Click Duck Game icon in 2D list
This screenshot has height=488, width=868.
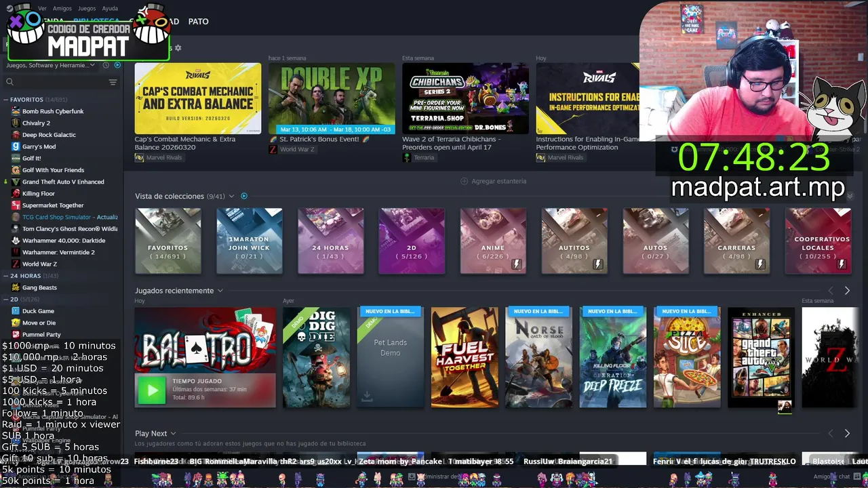(x=16, y=311)
